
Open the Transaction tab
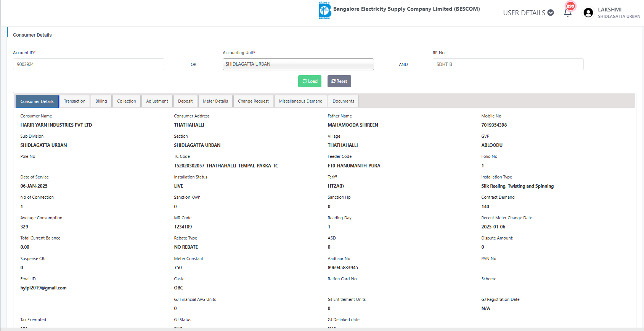(75, 101)
